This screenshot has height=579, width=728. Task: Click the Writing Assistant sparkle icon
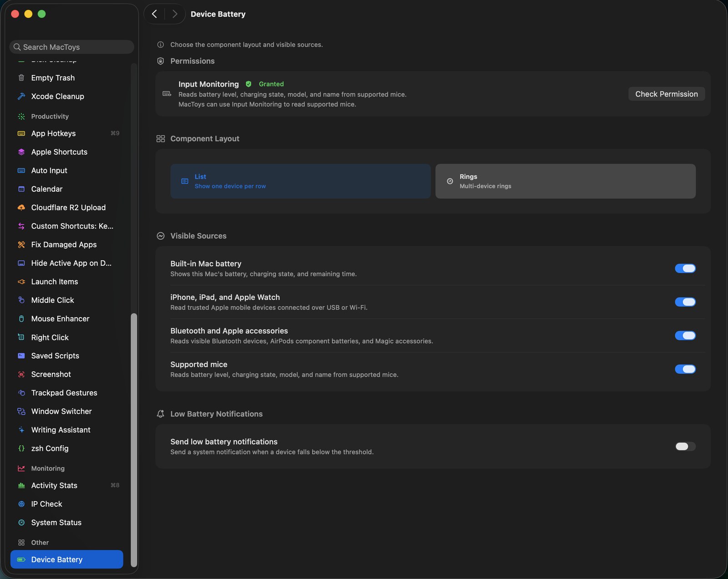[21, 430]
